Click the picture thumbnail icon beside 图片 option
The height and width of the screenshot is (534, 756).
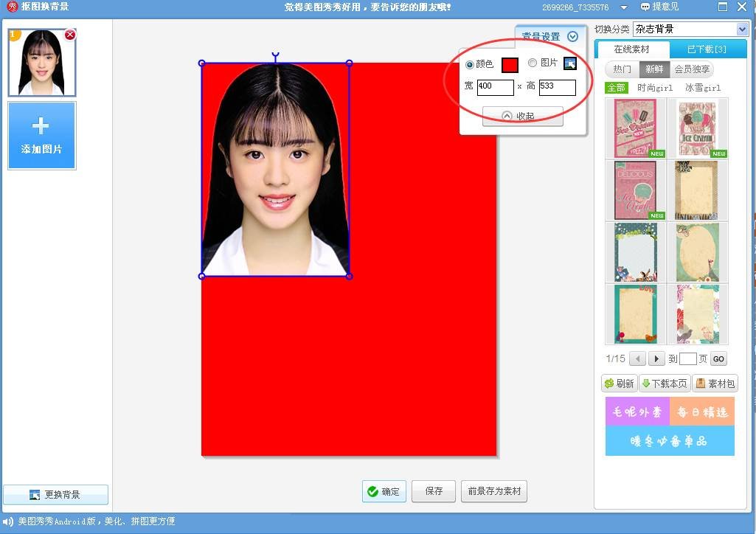[569, 63]
